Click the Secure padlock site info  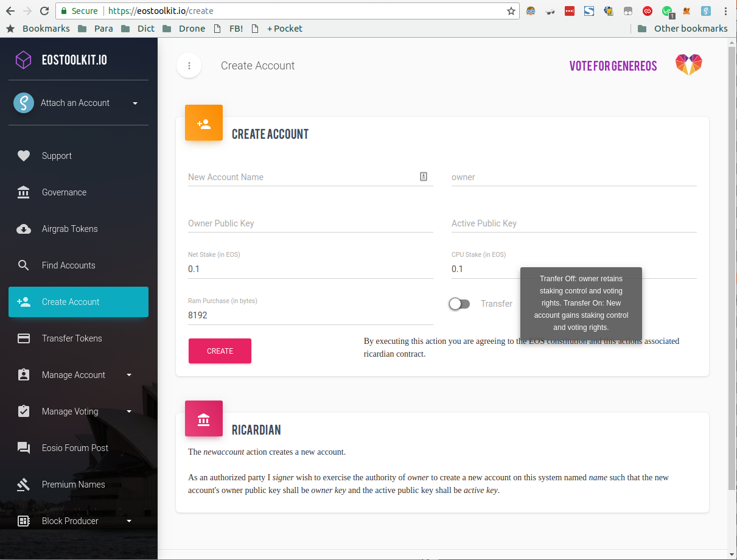tap(79, 11)
